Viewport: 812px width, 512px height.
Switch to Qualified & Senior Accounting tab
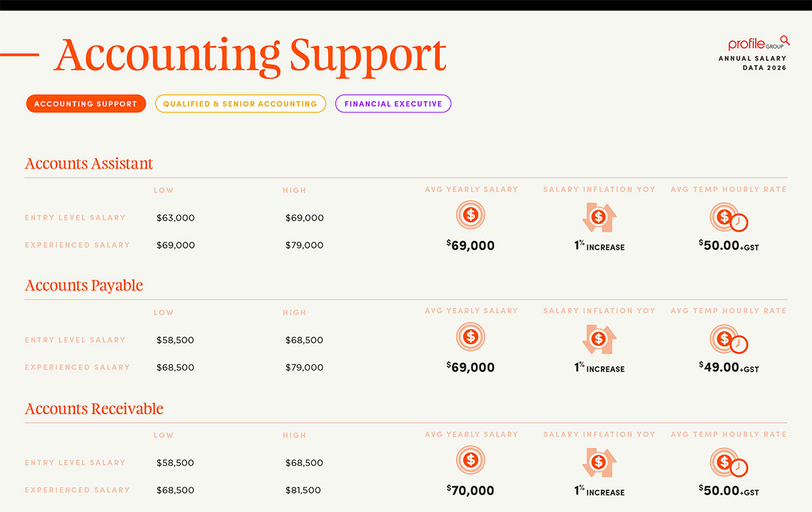240,104
